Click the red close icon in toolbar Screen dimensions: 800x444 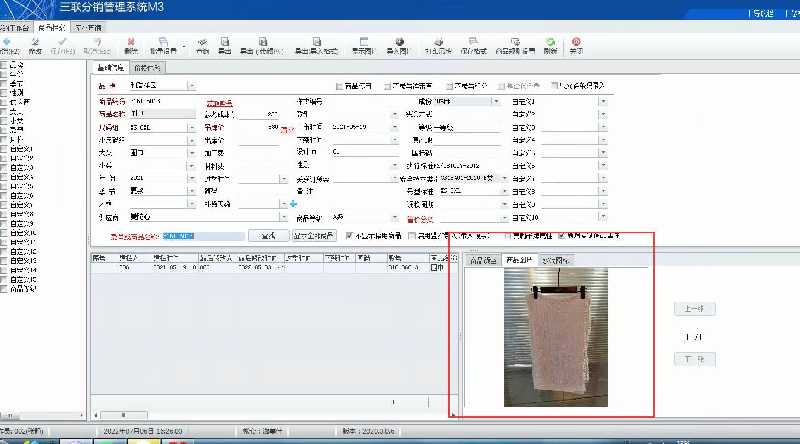point(575,43)
